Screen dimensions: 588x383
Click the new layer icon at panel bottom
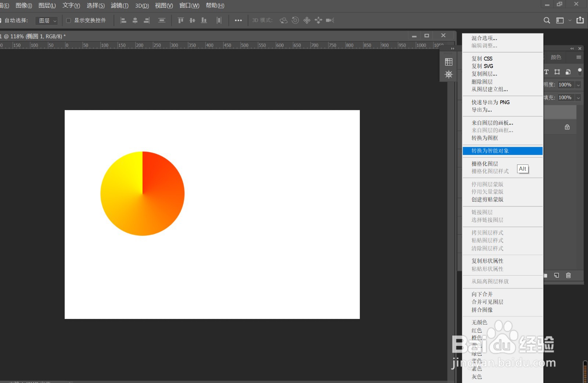click(556, 275)
